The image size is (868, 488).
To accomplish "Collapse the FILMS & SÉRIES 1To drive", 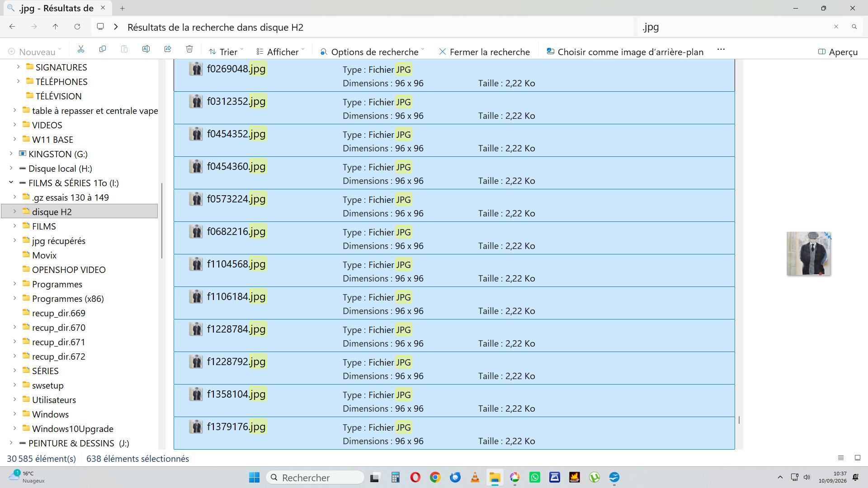I will click(11, 183).
